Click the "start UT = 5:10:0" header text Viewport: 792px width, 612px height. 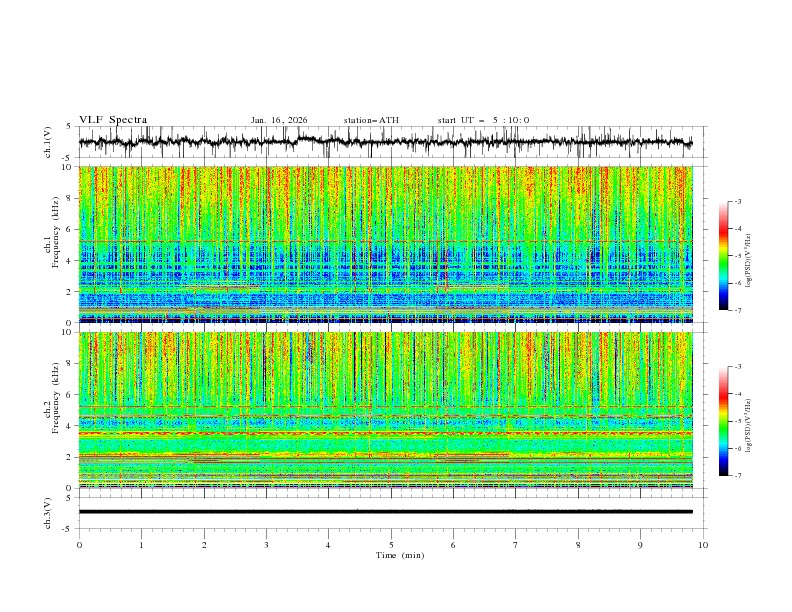coord(483,120)
